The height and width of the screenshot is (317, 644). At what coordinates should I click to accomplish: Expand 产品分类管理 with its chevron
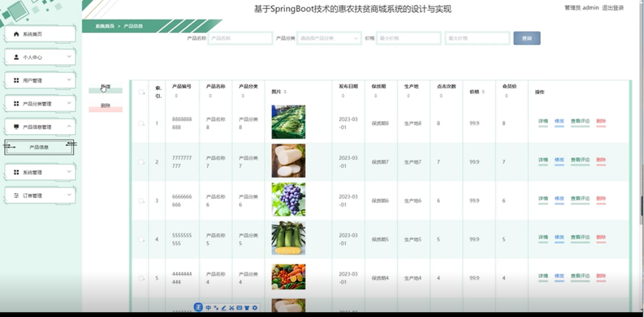[x=69, y=103]
